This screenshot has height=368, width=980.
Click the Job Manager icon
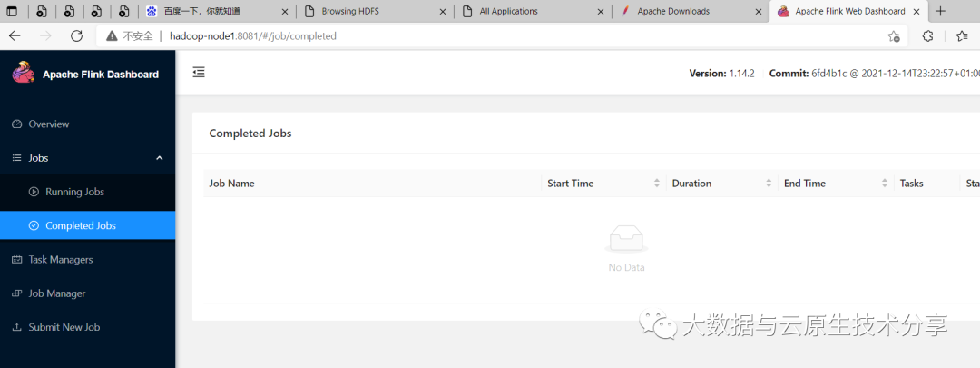click(17, 293)
